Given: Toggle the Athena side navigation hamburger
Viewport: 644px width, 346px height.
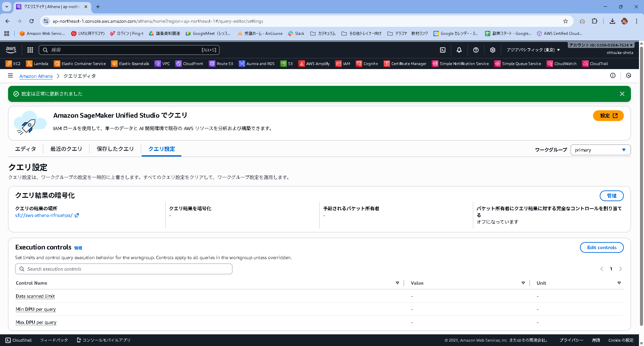Looking at the screenshot, I should tap(10, 76).
